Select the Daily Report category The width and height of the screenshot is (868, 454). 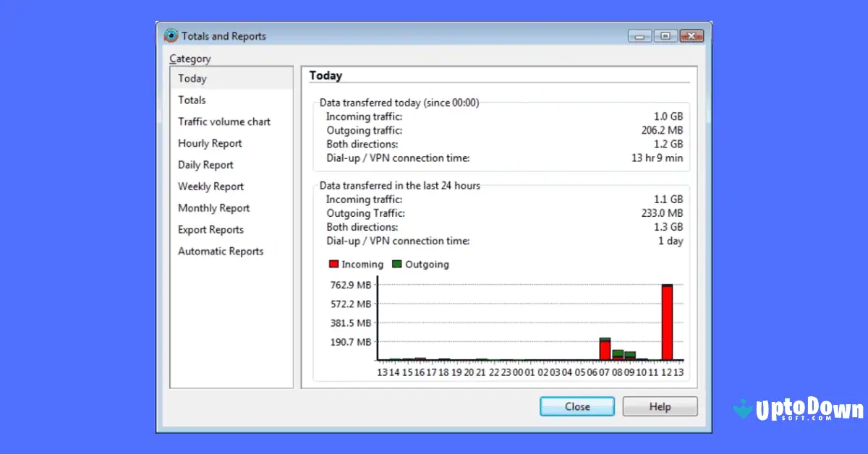(205, 165)
